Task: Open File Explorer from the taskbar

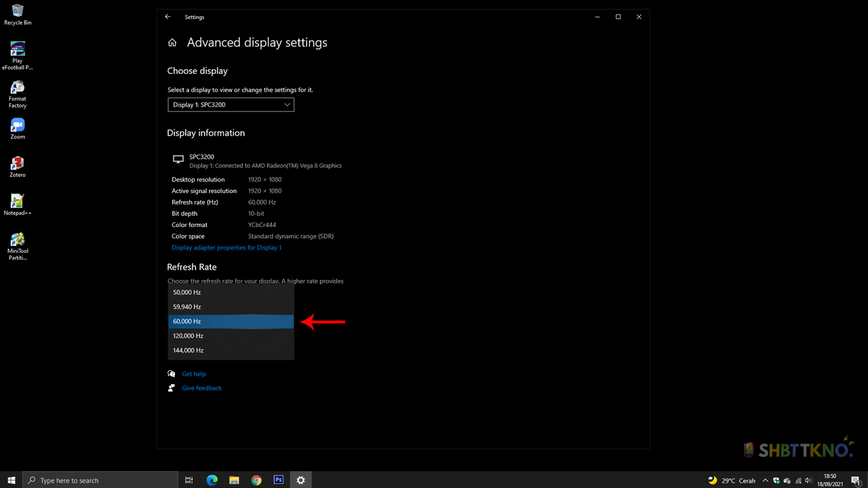Action: 234,480
